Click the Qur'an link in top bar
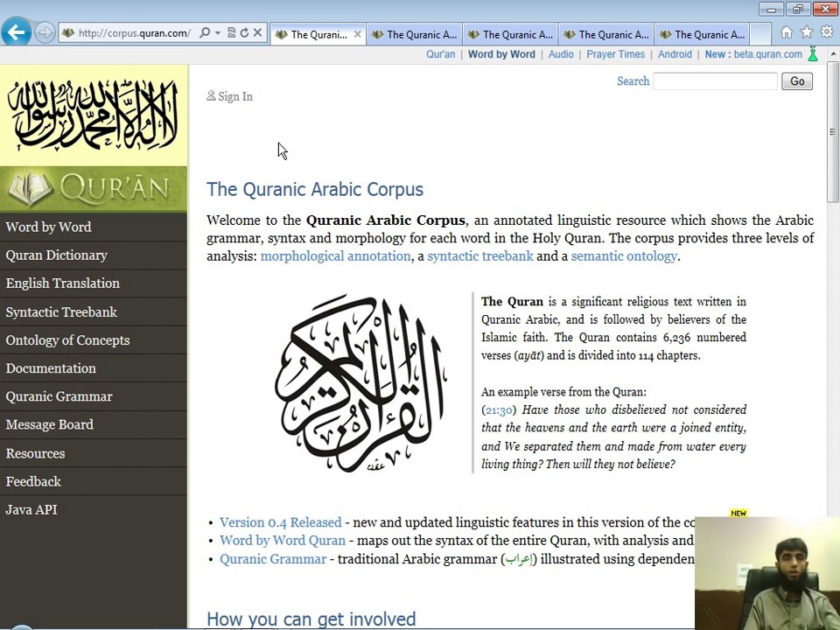This screenshot has width=840, height=630. (x=440, y=54)
